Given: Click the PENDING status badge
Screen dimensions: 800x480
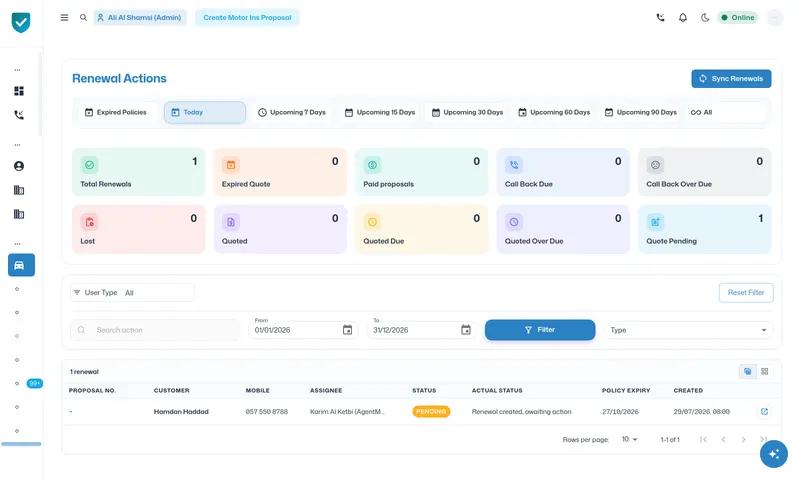Looking at the screenshot, I should [431, 412].
